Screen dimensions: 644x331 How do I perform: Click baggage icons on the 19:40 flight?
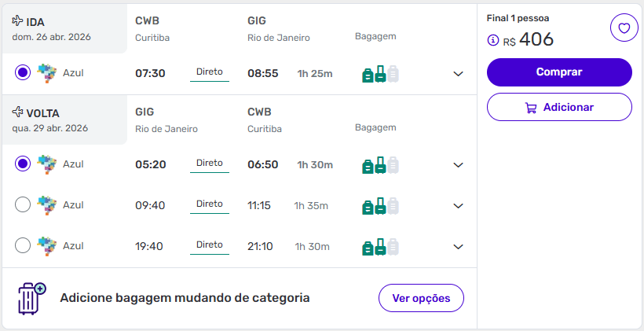[x=380, y=247]
